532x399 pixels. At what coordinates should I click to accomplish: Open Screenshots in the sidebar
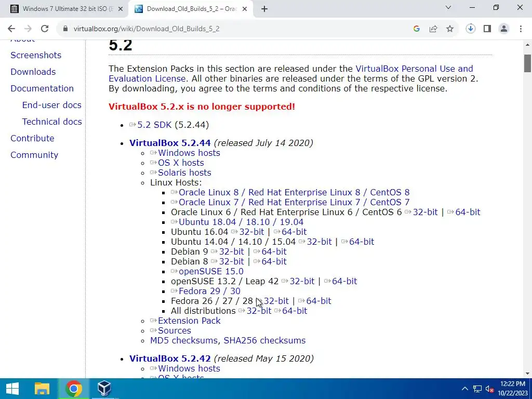pos(36,55)
